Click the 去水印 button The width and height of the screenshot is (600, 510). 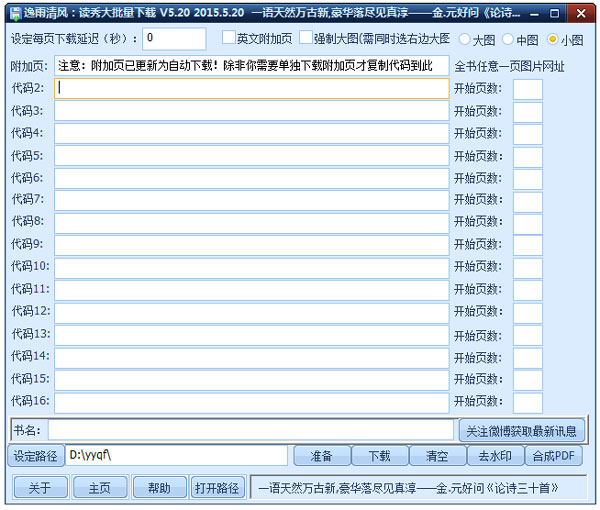pos(496,456)
